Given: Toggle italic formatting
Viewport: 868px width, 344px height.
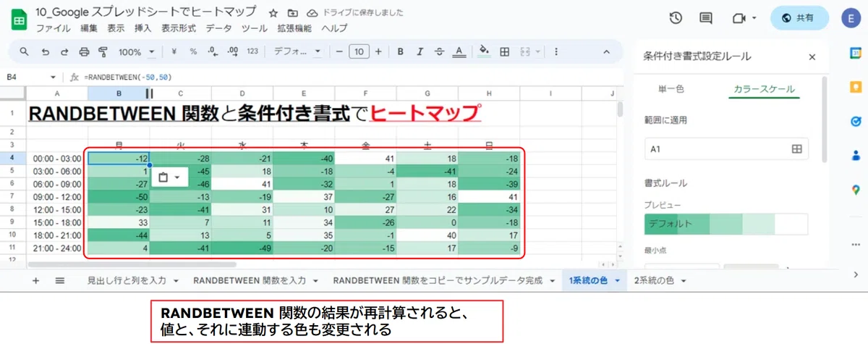Looking at the screenshot, I should tap(419, 52).
